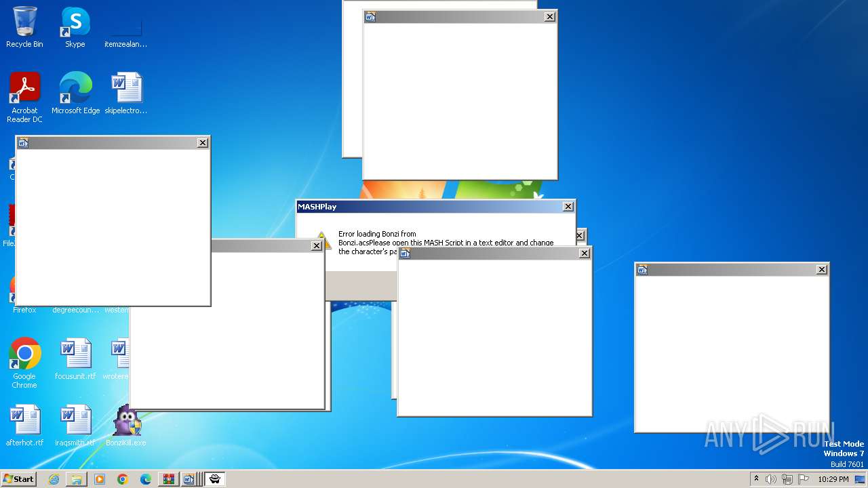Click the "Error loading Bonzi from" message
The image size is (868, 488).
[x=377, y=234]
